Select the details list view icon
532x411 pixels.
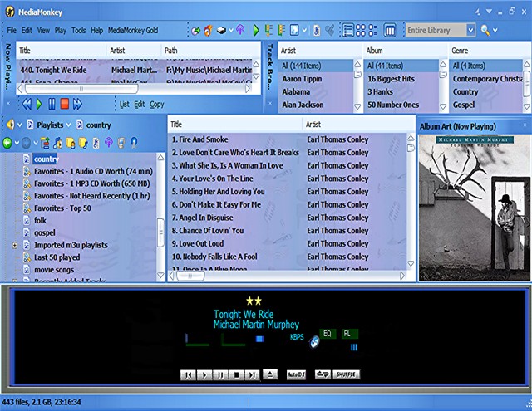tap(348, 30)
